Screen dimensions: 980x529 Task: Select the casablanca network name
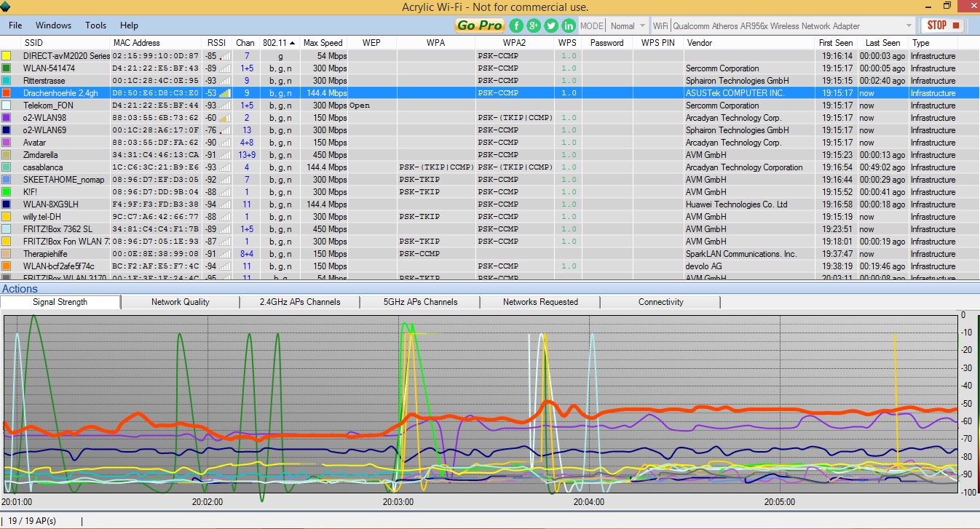pos(43,167)
